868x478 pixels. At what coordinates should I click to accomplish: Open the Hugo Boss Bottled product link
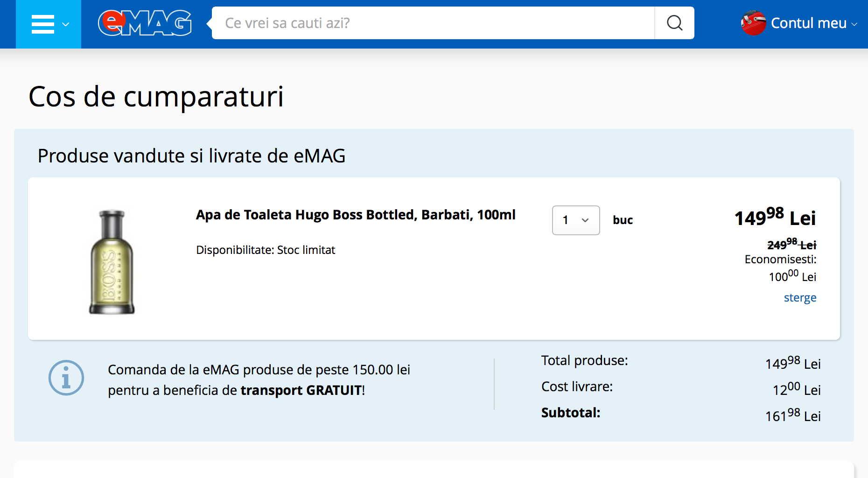coord(356,215)
